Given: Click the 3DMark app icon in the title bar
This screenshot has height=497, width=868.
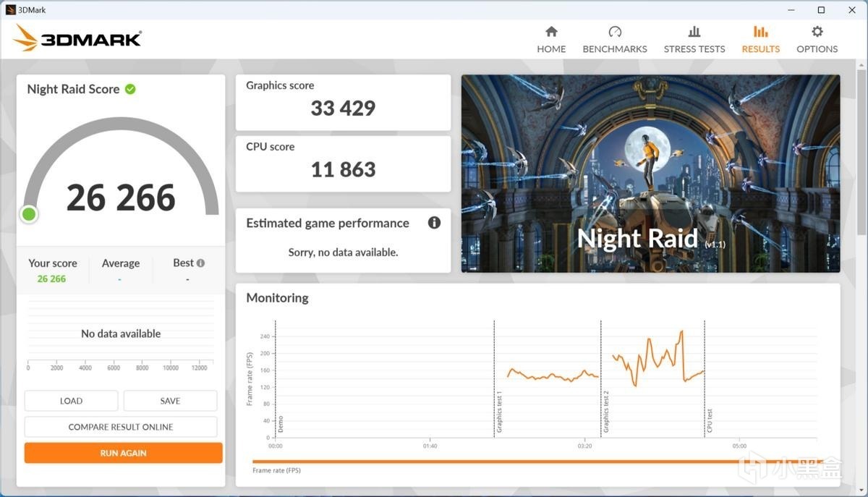Looking at the screenshot, I should tap(10, 10).
